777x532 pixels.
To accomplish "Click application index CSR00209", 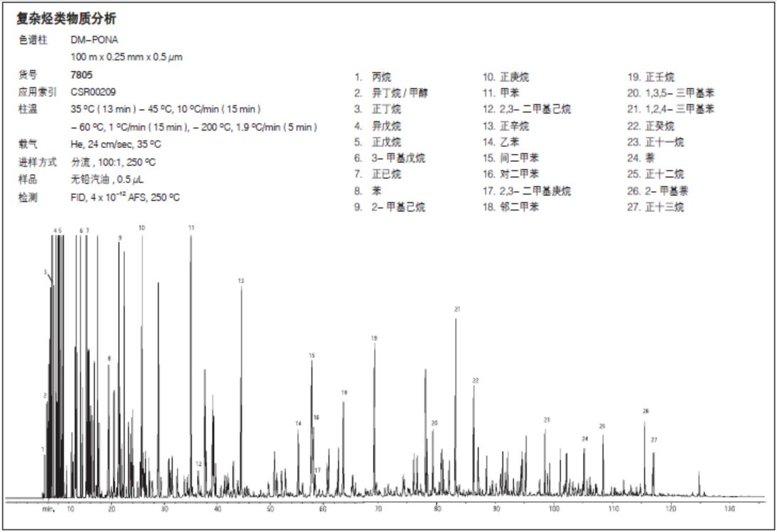I will pyautogui.click(x=93, y=92).
